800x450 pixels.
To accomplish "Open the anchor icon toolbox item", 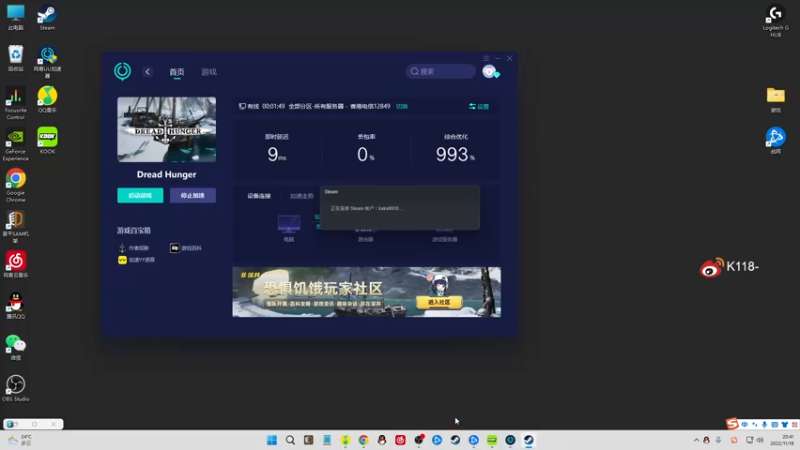I will (x=134, y=248).
